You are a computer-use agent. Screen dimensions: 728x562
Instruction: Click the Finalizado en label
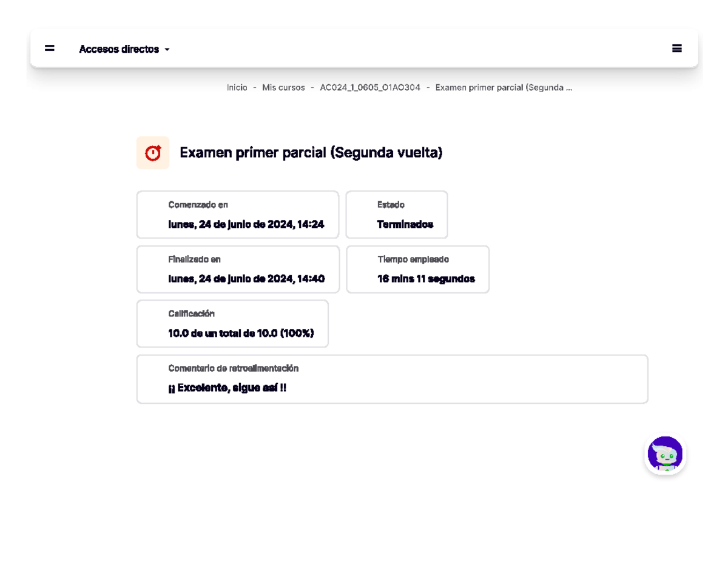pyautogui.click(x=194, y=259)
